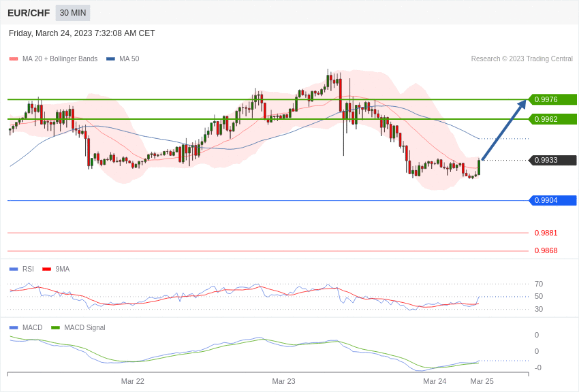
Task: Click the 9MA red legend swatch
Action: (x=46, y=269)
